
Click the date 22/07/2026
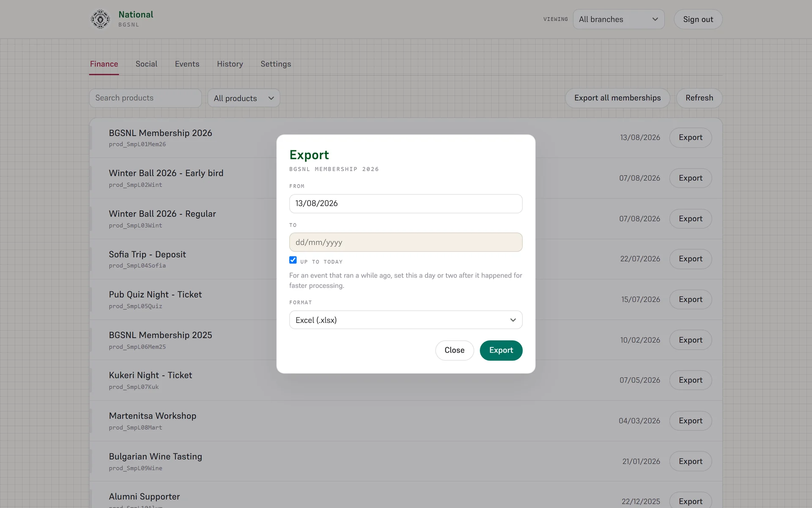pos(640,259)
